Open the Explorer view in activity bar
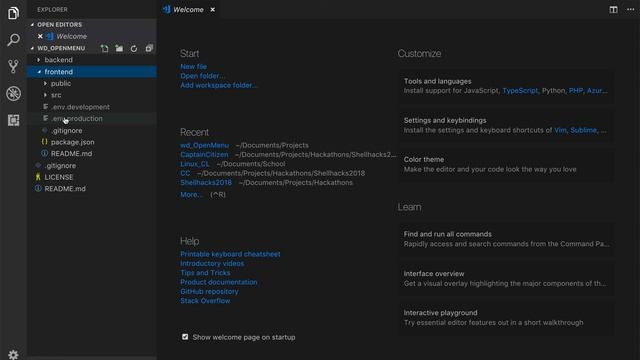This screenshot has height=360, width=640. (x=13, y=13)
